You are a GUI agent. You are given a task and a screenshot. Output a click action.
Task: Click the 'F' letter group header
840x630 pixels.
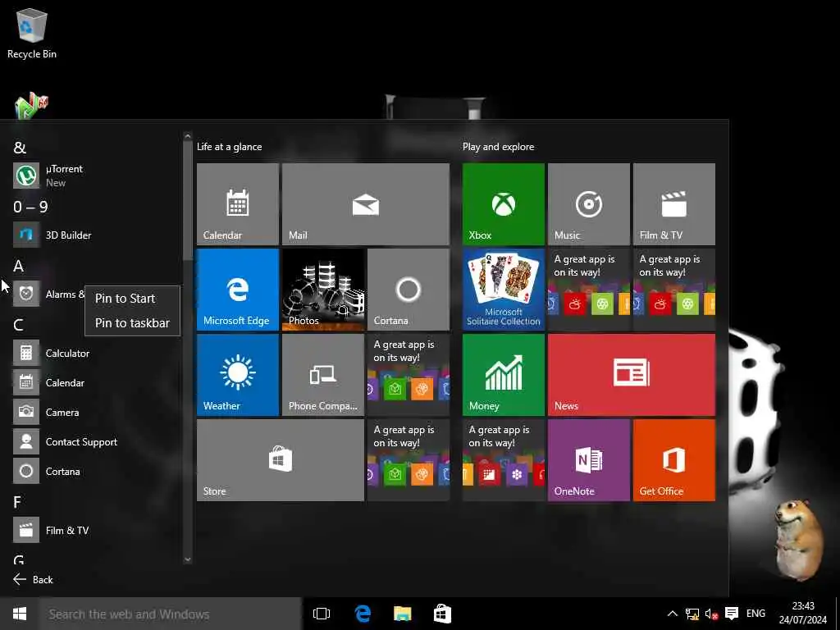[17, 502]
